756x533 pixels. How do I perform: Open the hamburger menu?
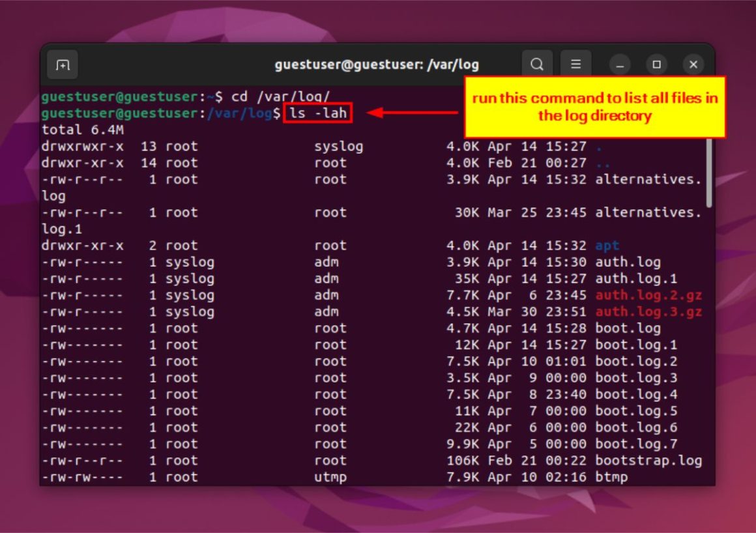tap(575, 65)
